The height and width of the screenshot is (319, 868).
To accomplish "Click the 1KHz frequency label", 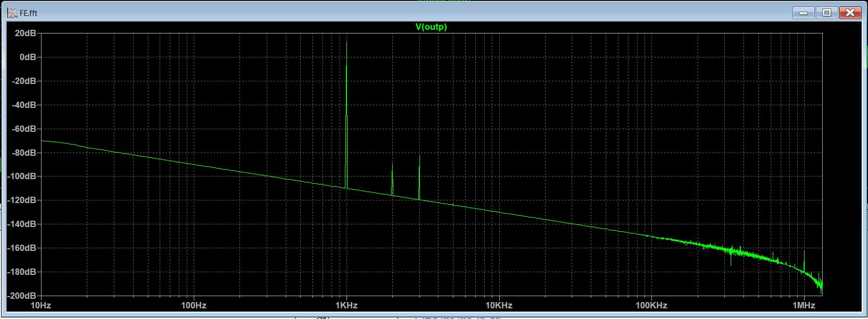I will tap(346, 306).
